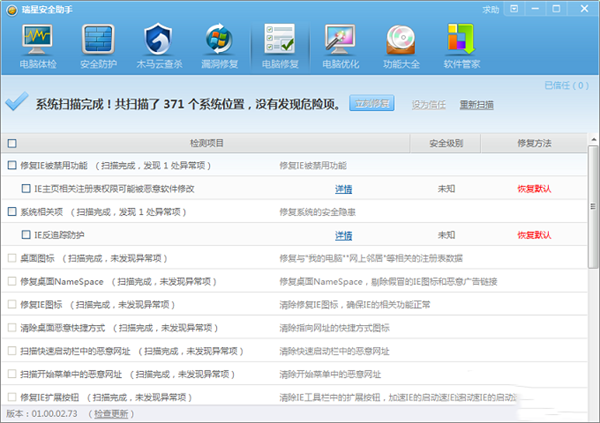Image resolution: width=600 pixels, height=423 pixels.
Task: Click 设为信任 link
Action: coord(429,105)
